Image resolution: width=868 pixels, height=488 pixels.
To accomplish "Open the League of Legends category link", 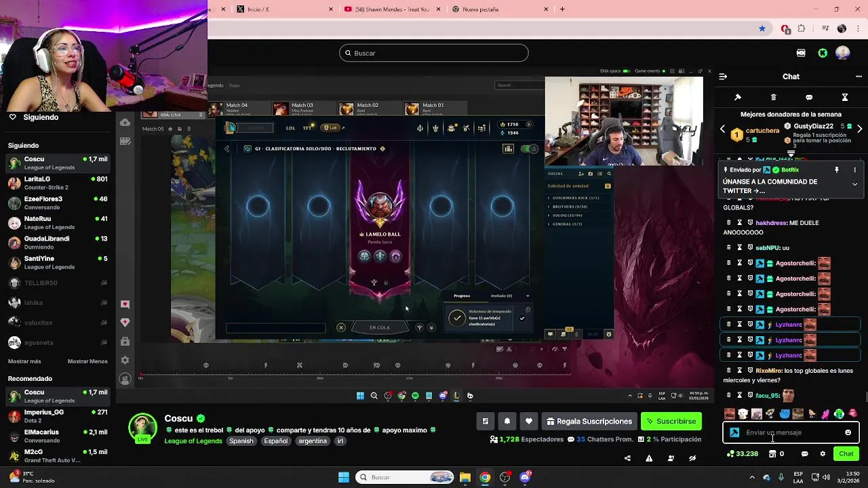I will point(193,441).
